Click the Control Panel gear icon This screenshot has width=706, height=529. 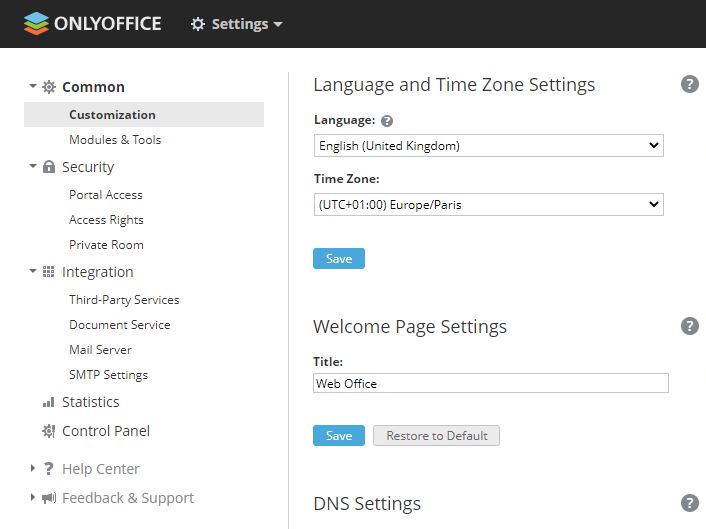pyautogui.click(x=49, y=431)
